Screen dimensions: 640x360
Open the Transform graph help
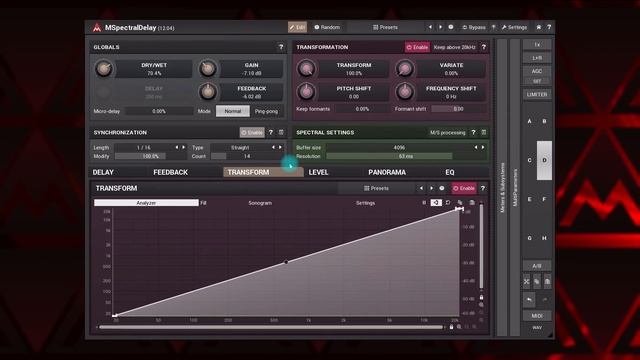483,188
